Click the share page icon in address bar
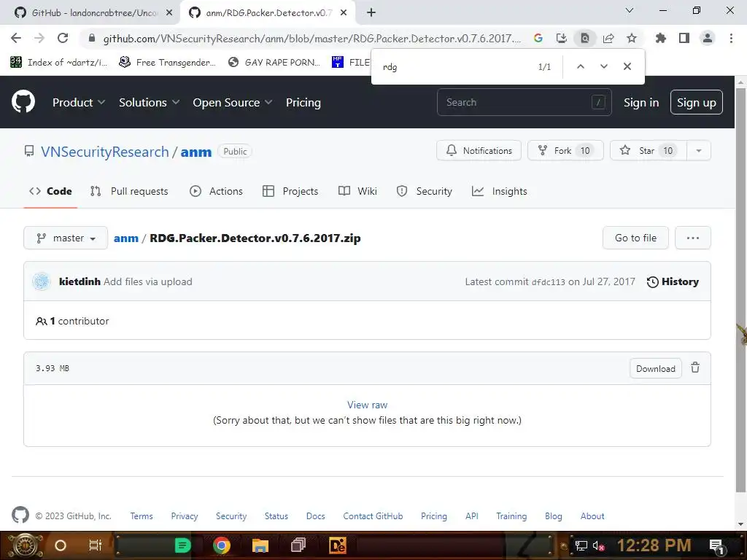The height and width of the screenshot is (560, 747). [x=608, y=38]
